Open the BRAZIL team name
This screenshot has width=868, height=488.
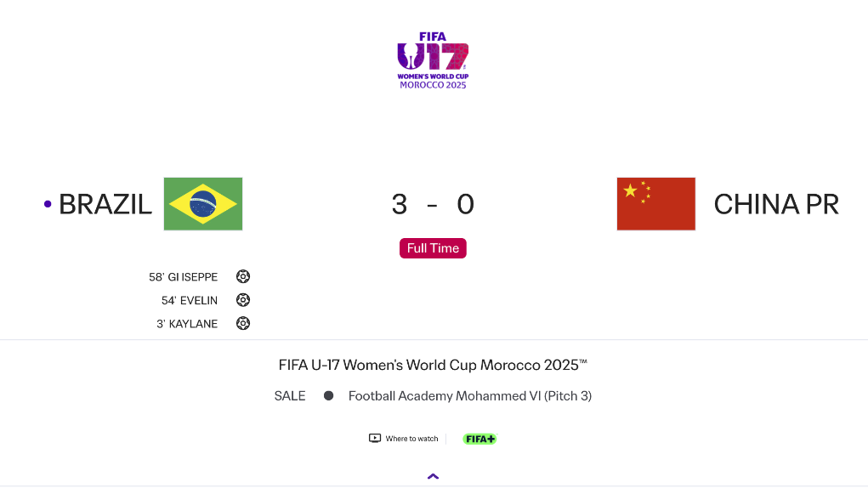point(105,205)
